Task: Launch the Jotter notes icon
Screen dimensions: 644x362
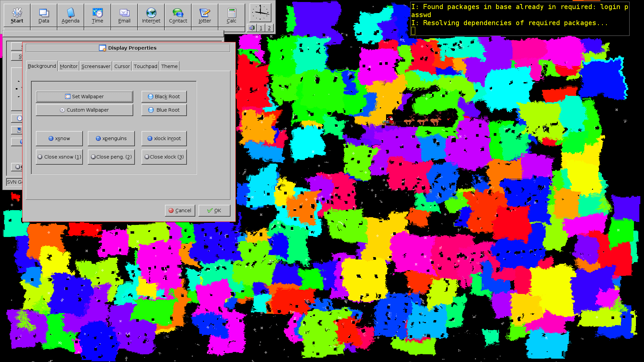Action: 205,15
